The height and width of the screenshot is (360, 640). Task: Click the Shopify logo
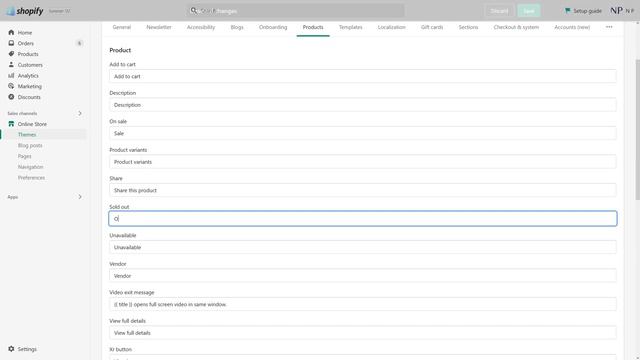tap(25, 11)
